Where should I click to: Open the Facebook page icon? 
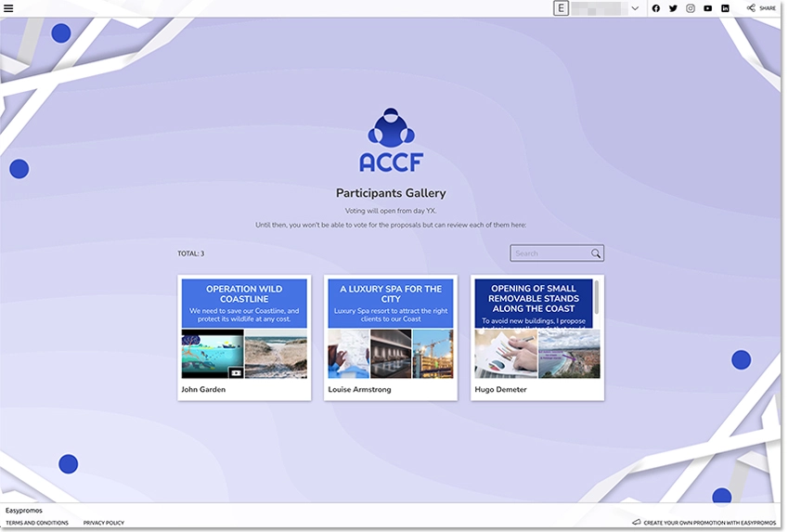(656, 8)
